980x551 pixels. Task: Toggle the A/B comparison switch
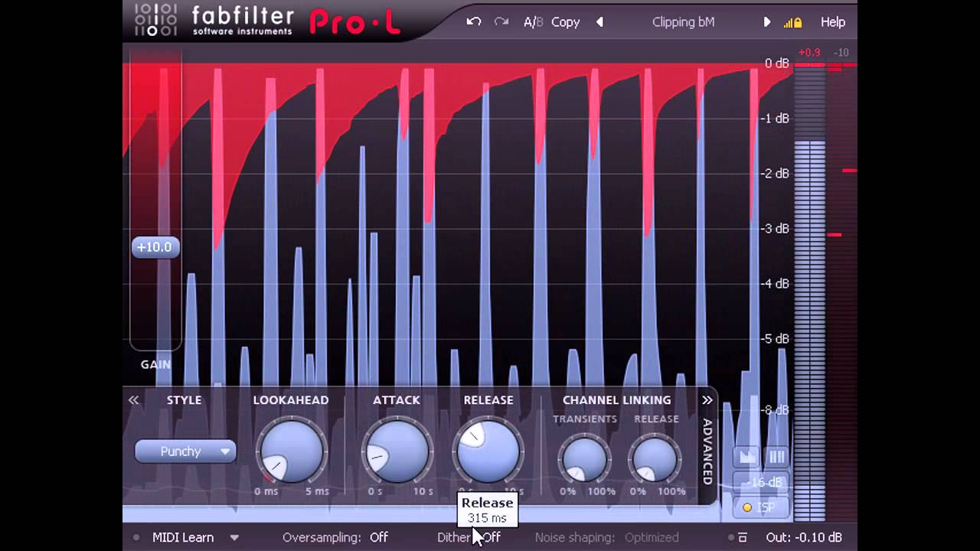(x=533, y=22)
